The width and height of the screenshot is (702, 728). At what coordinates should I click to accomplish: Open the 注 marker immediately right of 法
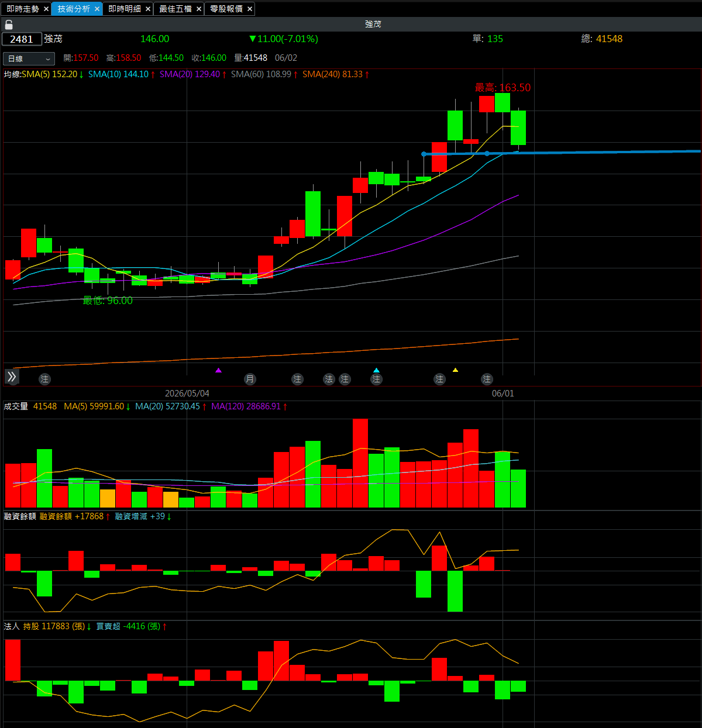tap(345, 379)
